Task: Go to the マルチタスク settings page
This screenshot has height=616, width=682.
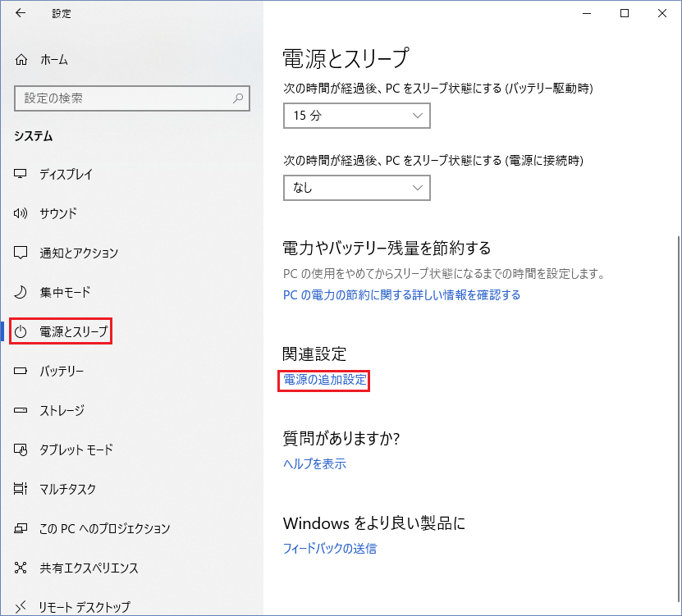Action: pos(67,489)
